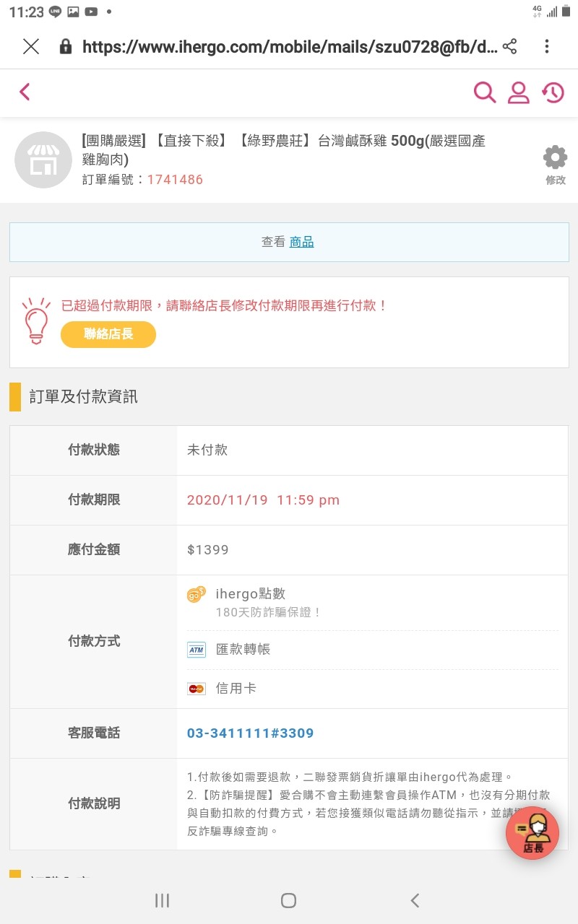Open the order history clock icon
Viewport: 578px width, 924px height.
pos(553,92)
